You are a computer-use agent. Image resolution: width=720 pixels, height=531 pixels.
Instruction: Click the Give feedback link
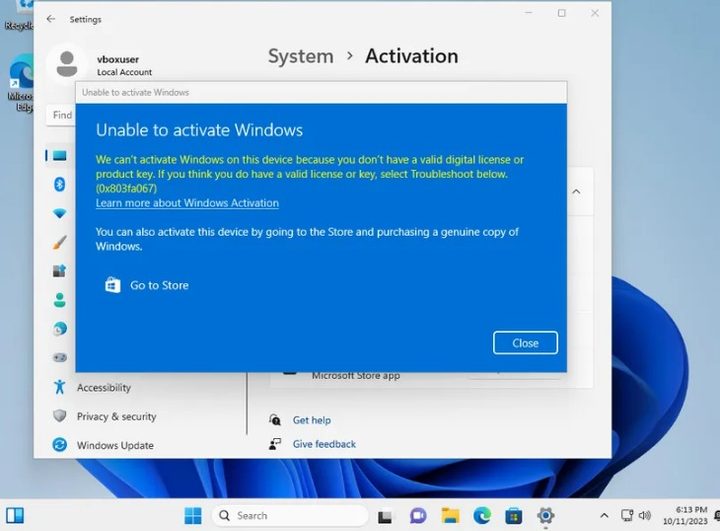pos(324,444)
